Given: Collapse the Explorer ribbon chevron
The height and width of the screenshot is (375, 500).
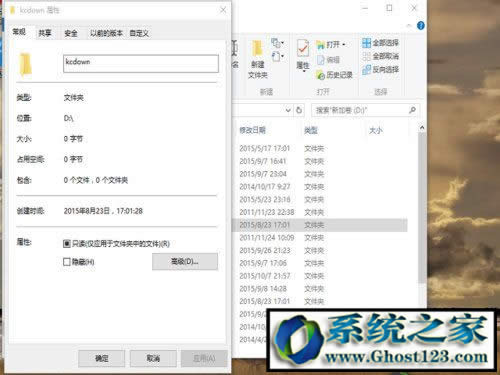Looking at the screenshot, I should 409,26.
